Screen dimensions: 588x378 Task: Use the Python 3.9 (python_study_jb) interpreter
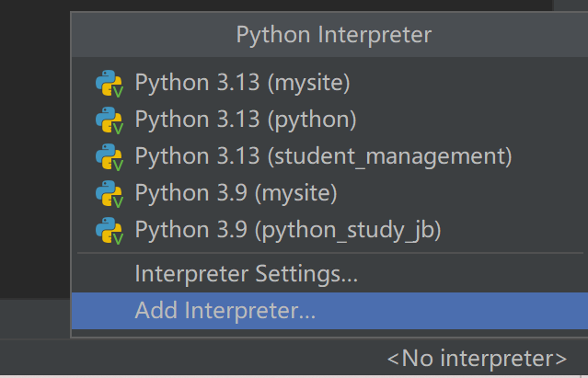[x=288, y=230]
